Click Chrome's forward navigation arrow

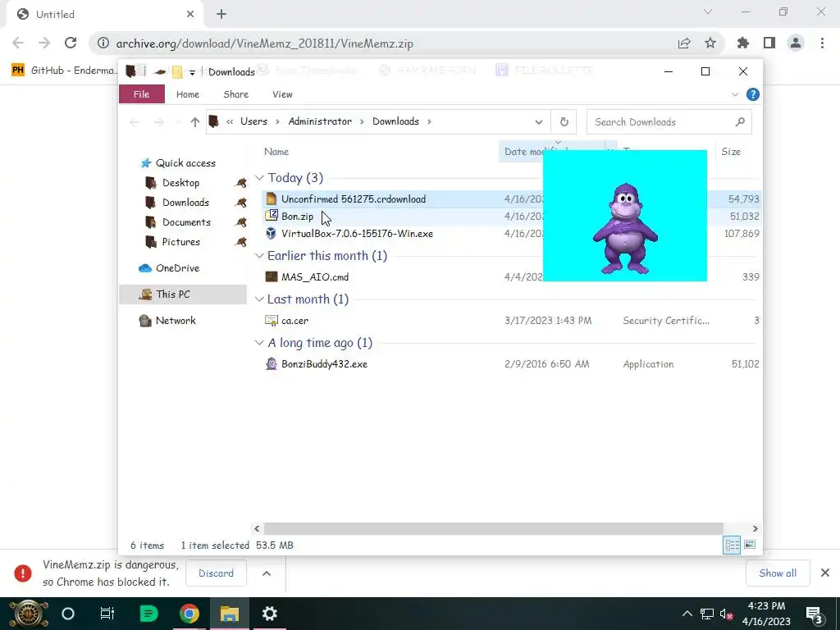point(44,43)
